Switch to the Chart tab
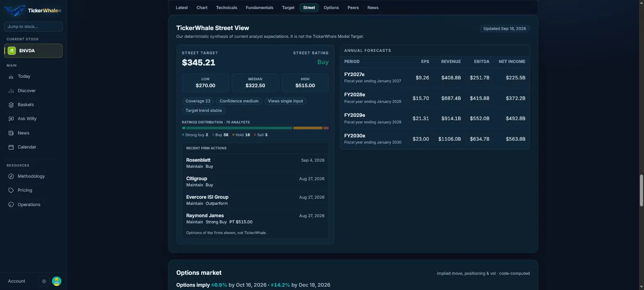The width and height of the screenshot is (644, 290). tap(202, 8)
